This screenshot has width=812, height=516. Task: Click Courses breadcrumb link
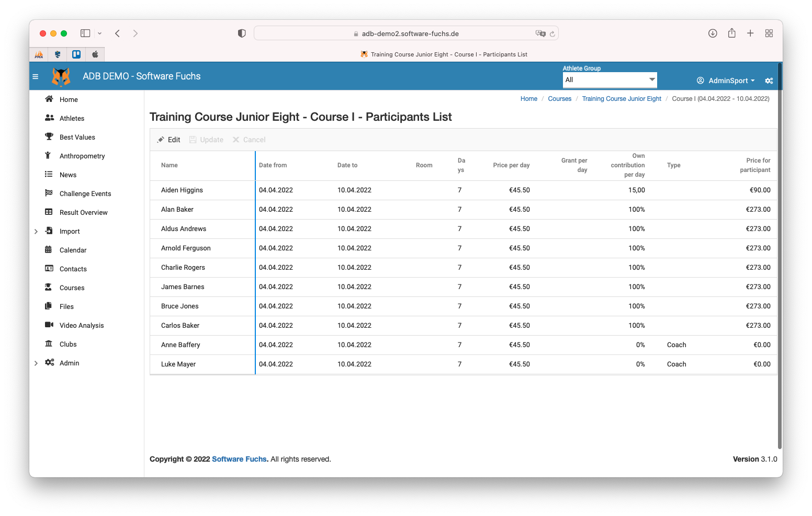pos(560,99)
